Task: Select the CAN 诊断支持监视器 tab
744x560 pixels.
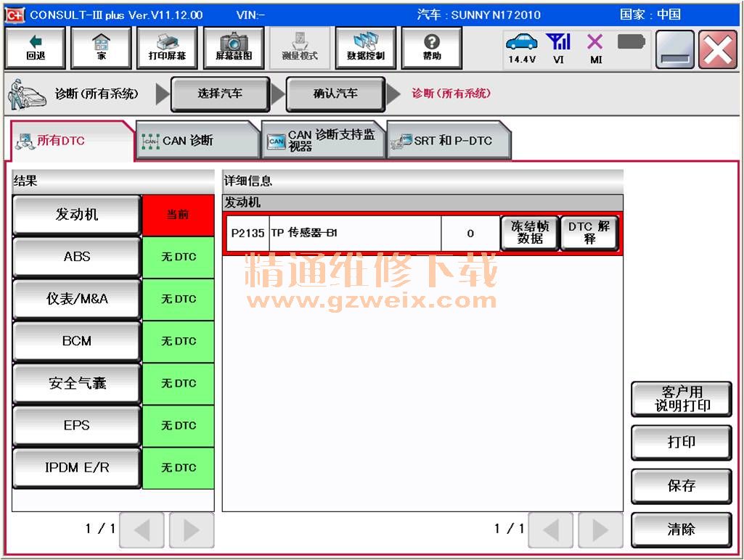Action: tap(323, 141)
